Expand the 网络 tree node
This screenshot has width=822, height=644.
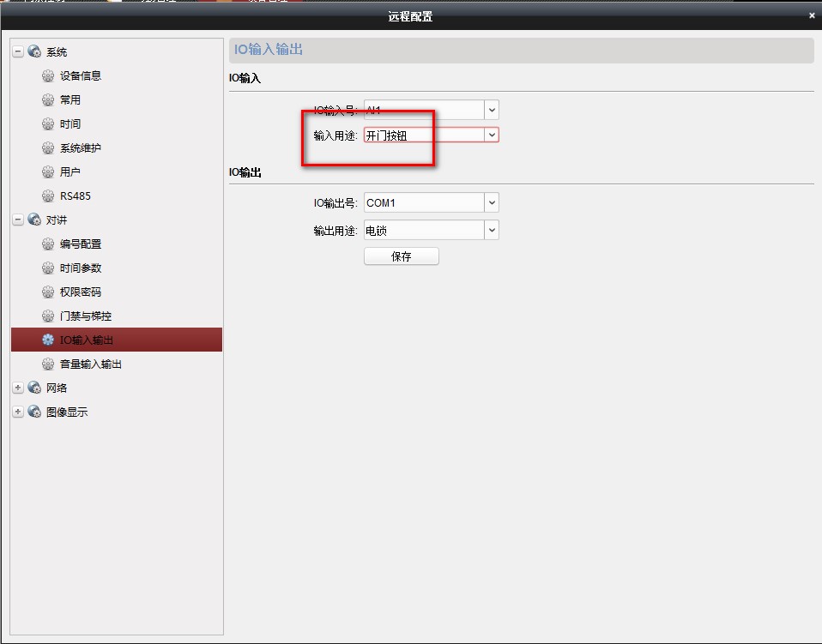(18, 388)
